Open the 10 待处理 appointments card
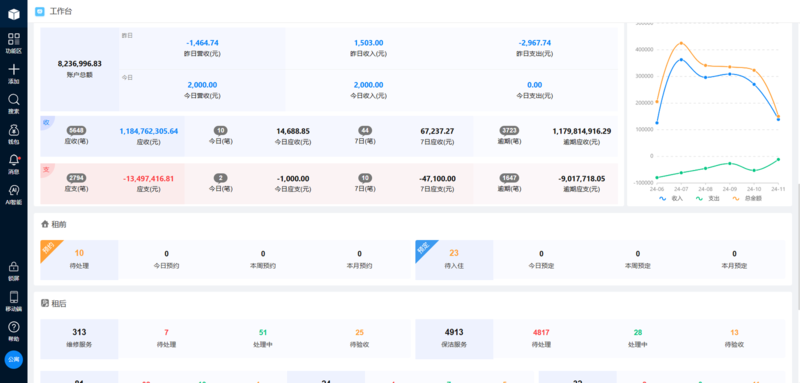Image resolution: width=800 pixels, height=383 pixels. (79, 260)
